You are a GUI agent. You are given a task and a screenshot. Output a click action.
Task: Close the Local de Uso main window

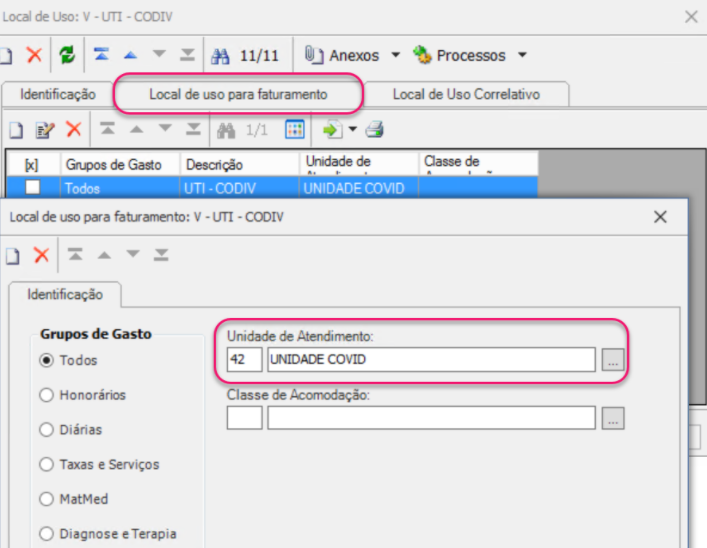[691, 17]
